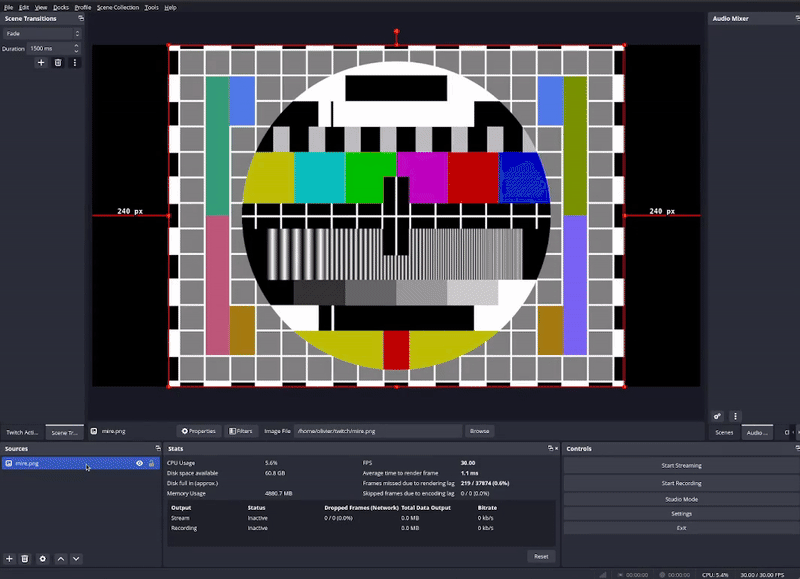Viewport: 800px width, 579px height.
Task: Reset the Stats panel counters
Action: coord(541,555)
